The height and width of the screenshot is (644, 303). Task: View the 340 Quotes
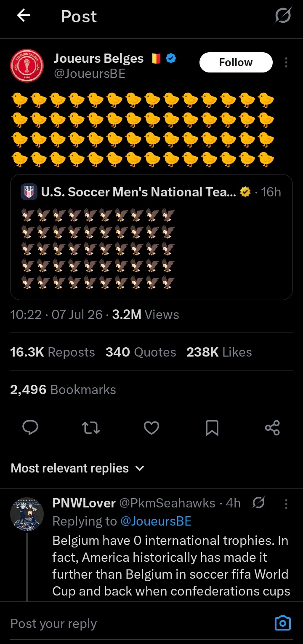(141, 352)
